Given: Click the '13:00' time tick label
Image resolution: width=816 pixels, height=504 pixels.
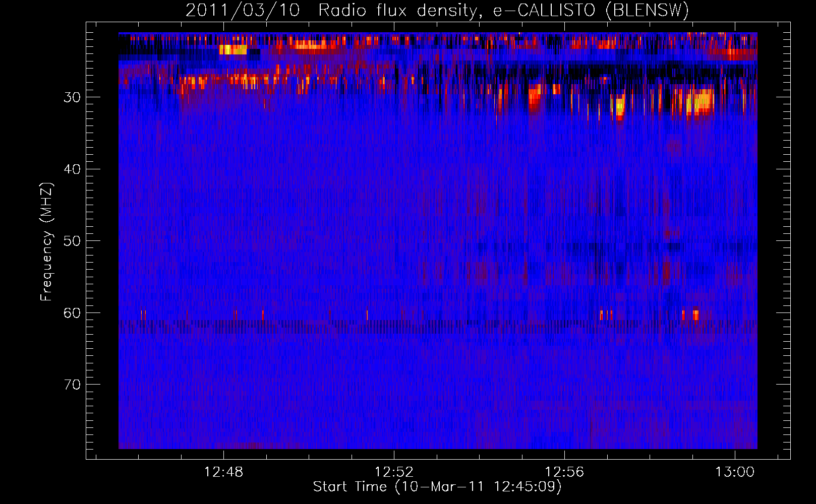Looking at the screenshot, I should (x=735, y=472).
